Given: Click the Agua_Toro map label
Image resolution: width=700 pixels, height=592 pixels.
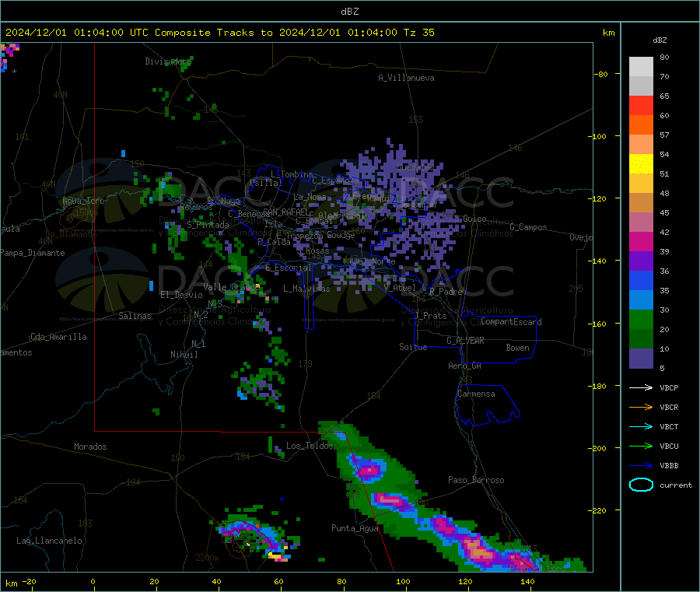Looking at the screenshot, I should pyautogui.click(x=83, y=201).
